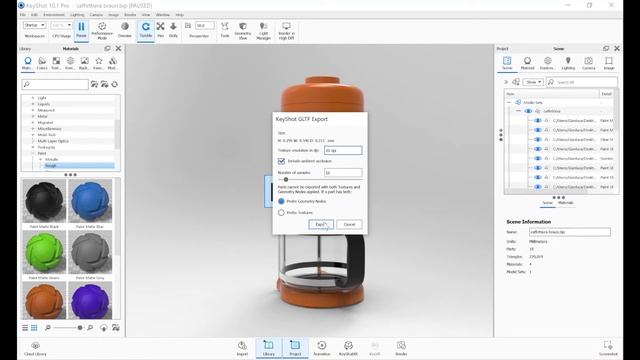Viewport: 640px width, 360px height.
Task: Open the Tools toolbar icon
Action: pos(225,30)
